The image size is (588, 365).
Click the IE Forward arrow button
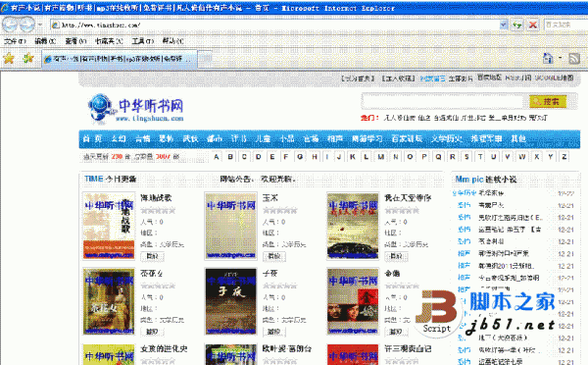[x=27, y=25]
